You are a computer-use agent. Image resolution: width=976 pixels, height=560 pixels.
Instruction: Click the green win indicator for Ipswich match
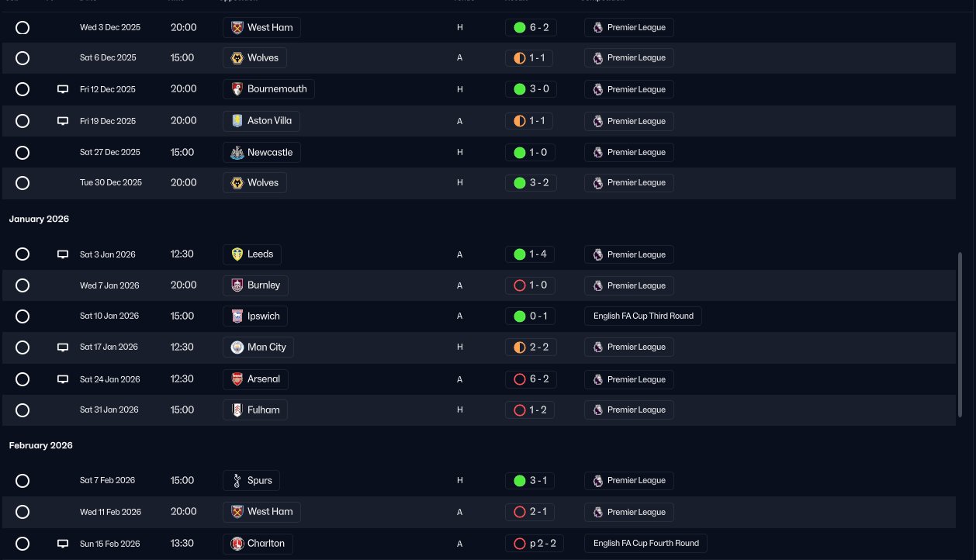click(520, 316)
